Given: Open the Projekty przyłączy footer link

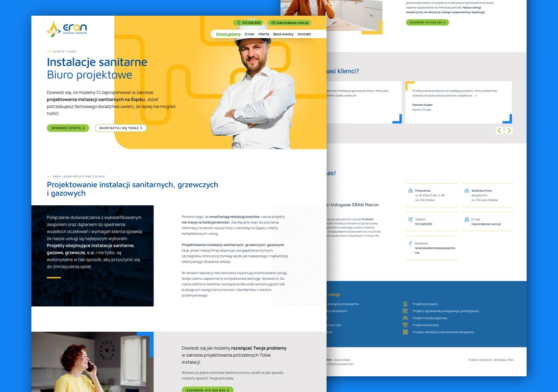Looking at the screenshot, I should (x=425, y=304).
